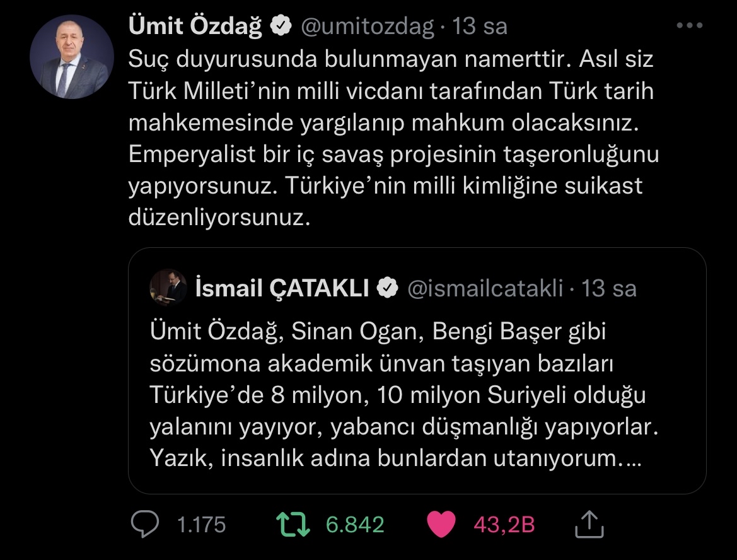Click the Ümit Özdağ display name
Image resolution: width=737 pixels, height=560 pixels.
coord(195,26)
